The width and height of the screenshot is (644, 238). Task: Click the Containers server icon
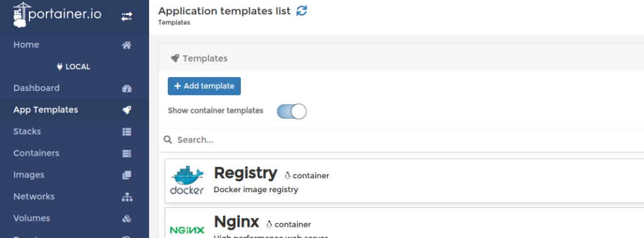[x=127, y=153]
